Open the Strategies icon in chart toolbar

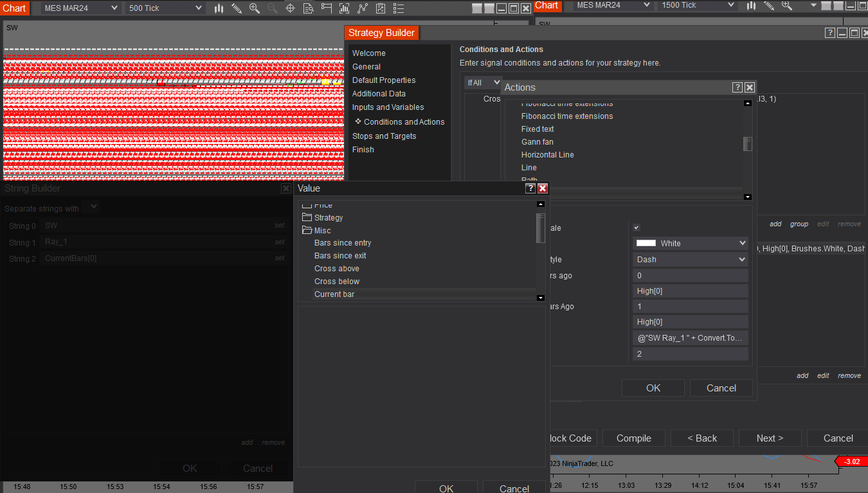tap(381, 8)
